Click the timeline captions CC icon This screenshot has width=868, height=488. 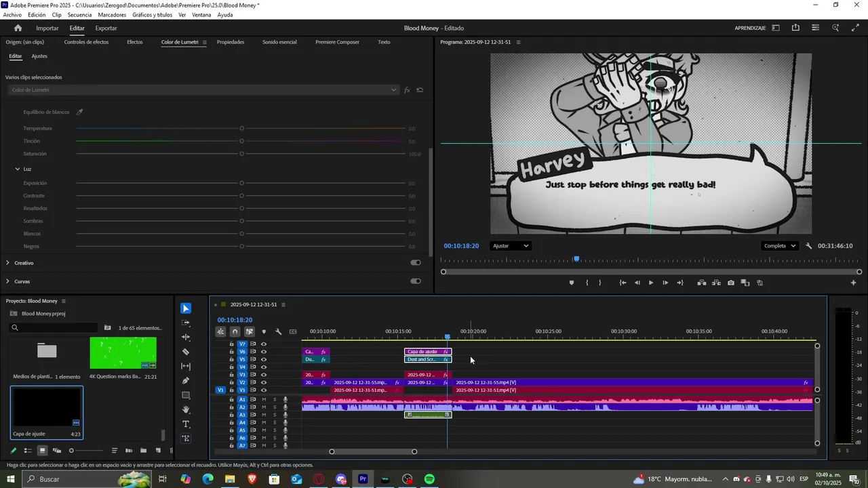tap(293, 331)
